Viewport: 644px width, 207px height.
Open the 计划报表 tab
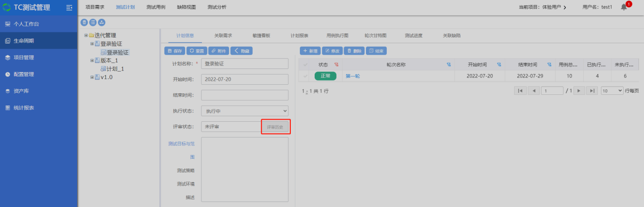coord(299,36)
